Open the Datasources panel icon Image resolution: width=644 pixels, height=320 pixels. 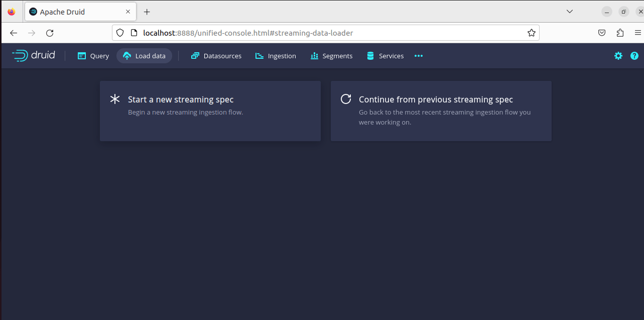pos(195,55)
